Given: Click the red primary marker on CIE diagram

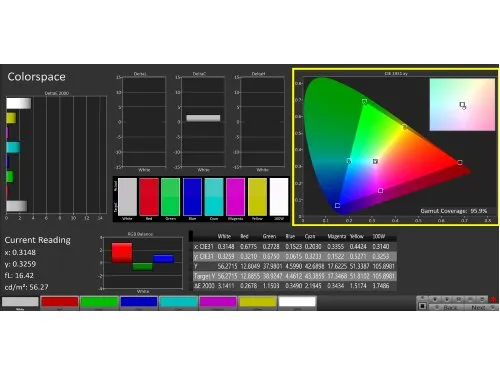Looking at the screenshot, I should 460,163.
